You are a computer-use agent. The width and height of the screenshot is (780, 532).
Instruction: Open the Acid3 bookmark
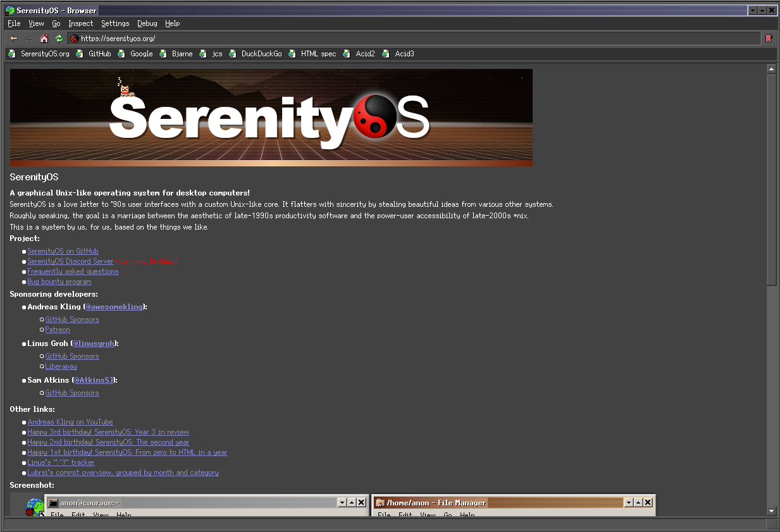tap(403, 54)
